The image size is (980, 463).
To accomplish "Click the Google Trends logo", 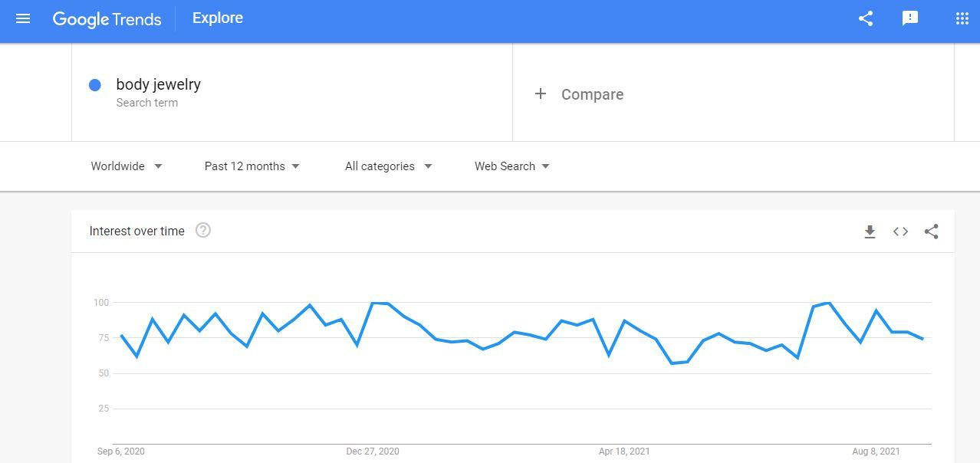I will 107,19.
